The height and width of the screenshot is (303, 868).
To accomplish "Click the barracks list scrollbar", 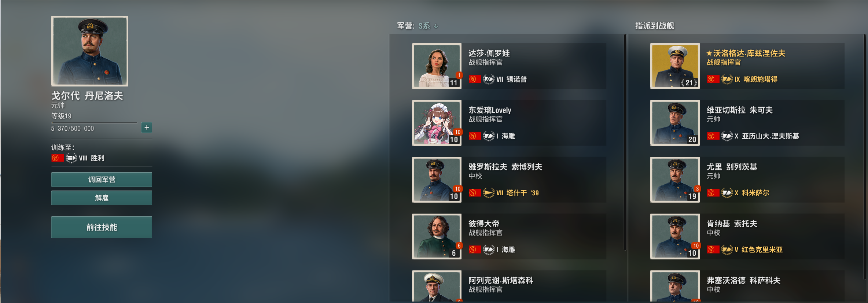I will [625, 143].
